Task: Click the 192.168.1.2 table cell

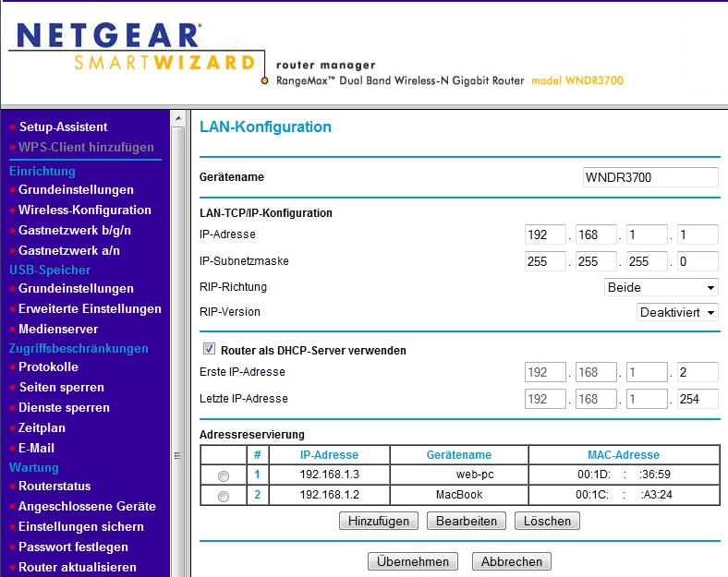Action: [x=329, y=495]
